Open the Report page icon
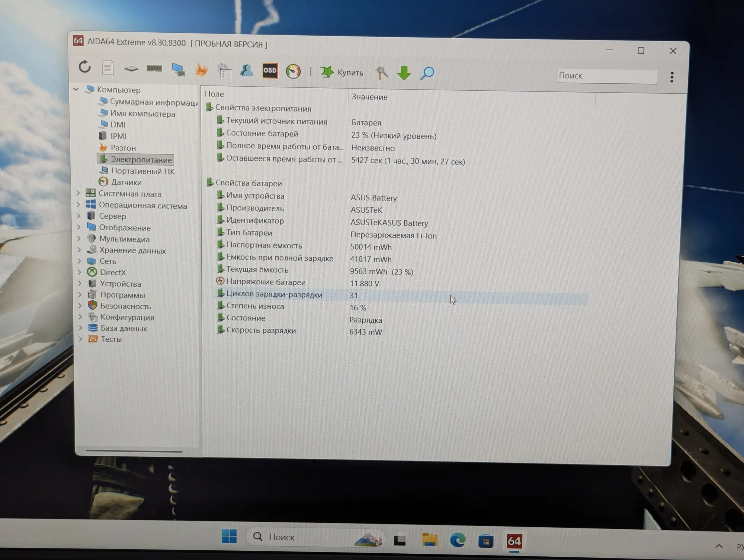The image size is (744, 560). coord(108,67)
